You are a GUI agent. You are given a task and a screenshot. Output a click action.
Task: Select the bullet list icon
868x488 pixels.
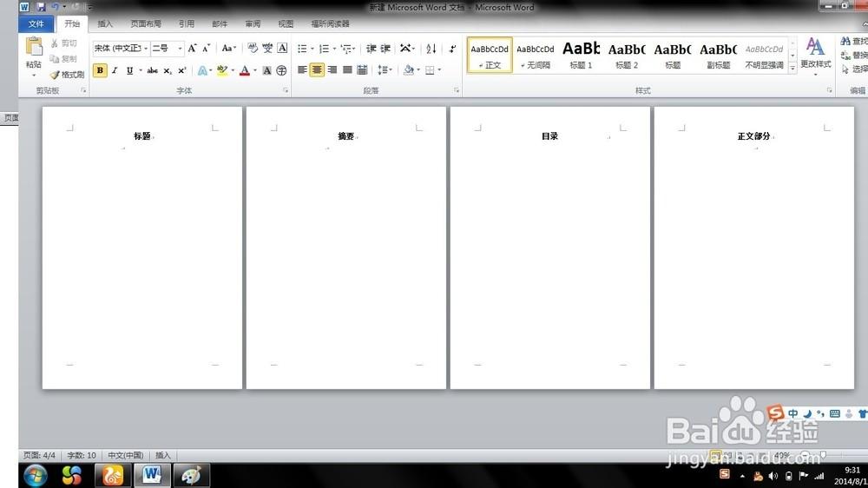(302, 49)
